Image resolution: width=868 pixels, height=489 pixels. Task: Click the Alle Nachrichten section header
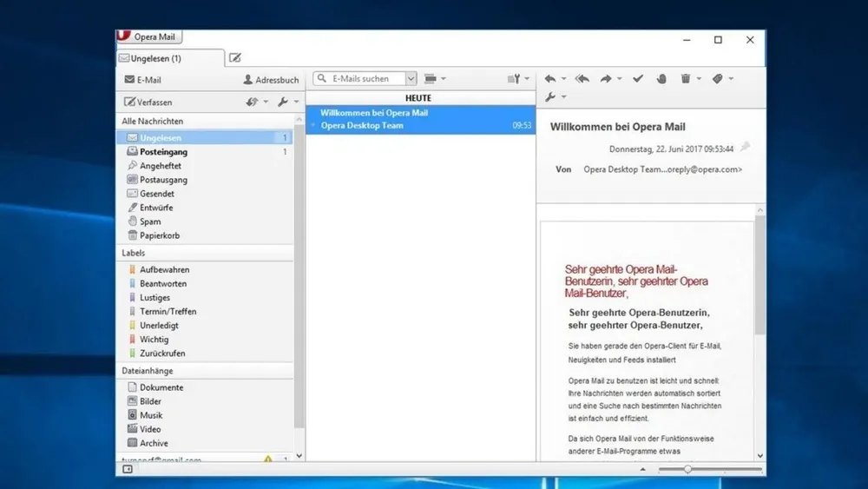coord(205,121)
